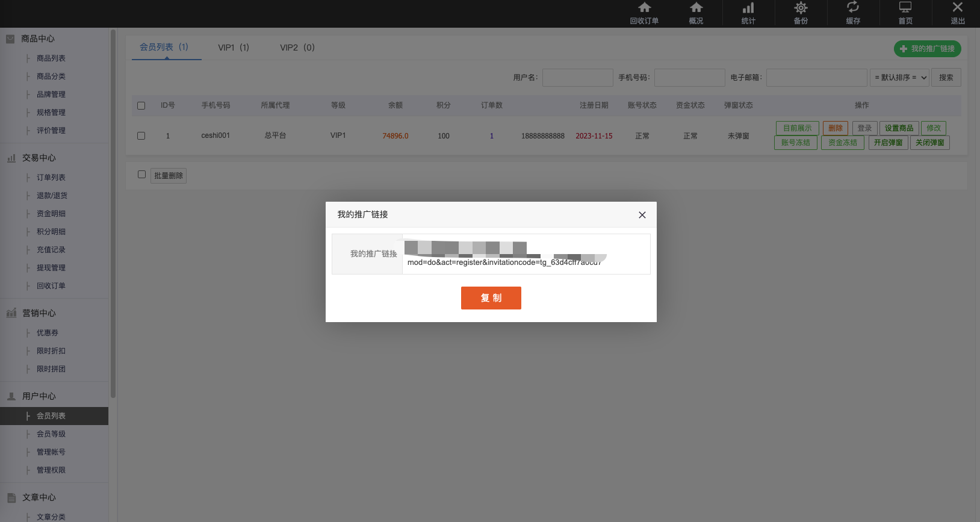Check the row checkbox for ceshi001
Screen dimensions: 980x522
click(x=141, y=135)
